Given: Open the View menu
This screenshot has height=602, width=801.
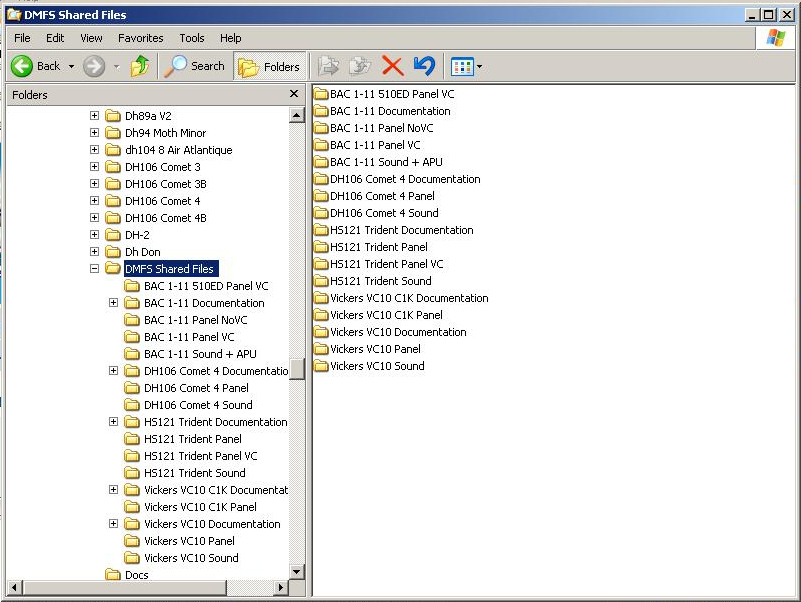Looking at the screenshot, I should [91, 38].
